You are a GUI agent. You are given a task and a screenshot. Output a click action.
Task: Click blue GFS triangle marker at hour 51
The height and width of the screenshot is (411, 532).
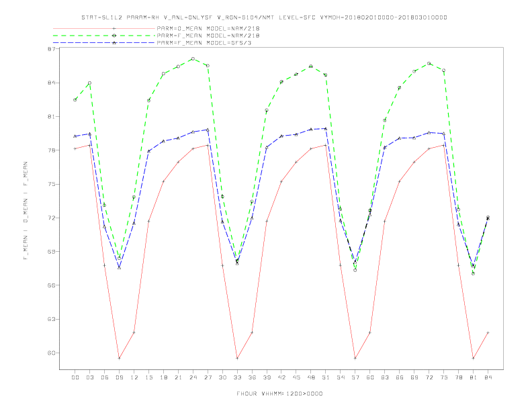pos(326,128)
